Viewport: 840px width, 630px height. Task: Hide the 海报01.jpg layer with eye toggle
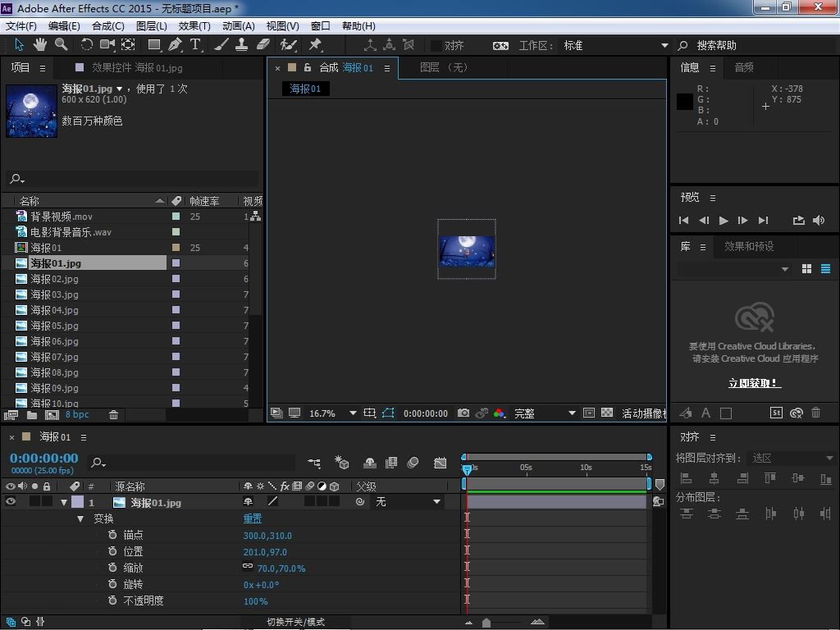click(11, 502)
